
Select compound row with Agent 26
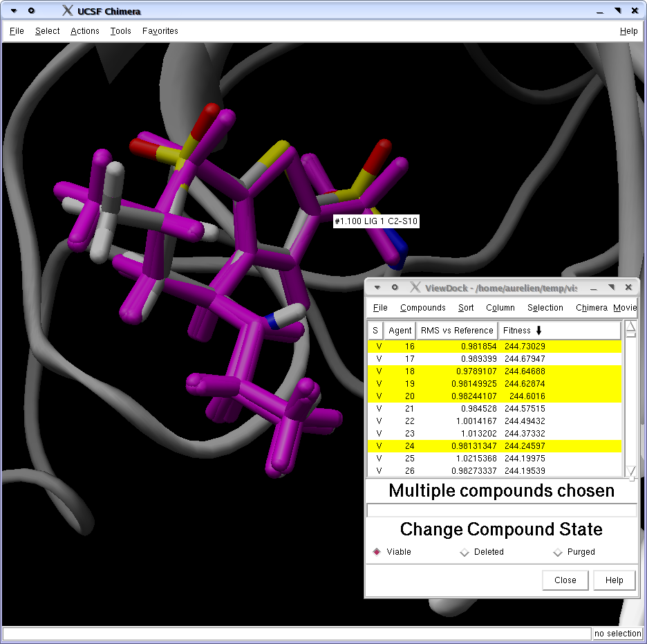tap(494, 470)
